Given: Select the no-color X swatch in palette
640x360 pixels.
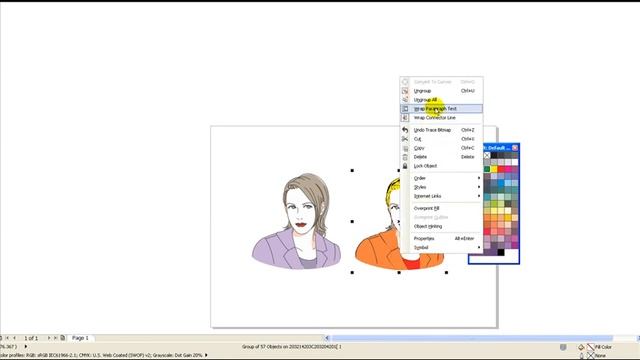Looking at the screenshot, I should click(487, 156).
